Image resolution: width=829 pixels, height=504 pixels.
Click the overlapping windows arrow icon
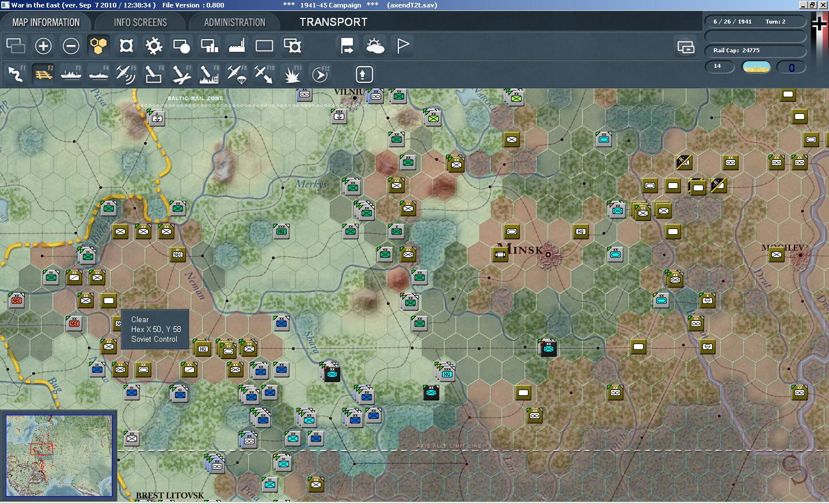686,47
